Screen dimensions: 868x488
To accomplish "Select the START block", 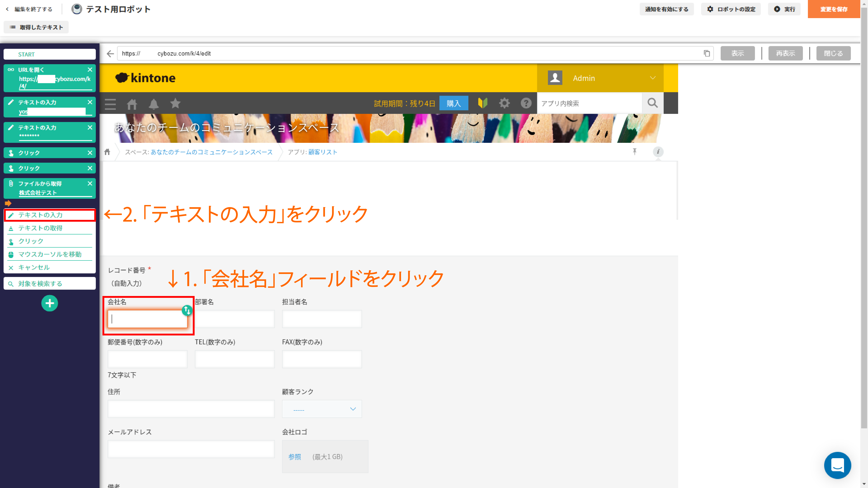I will tap(50, 54).
